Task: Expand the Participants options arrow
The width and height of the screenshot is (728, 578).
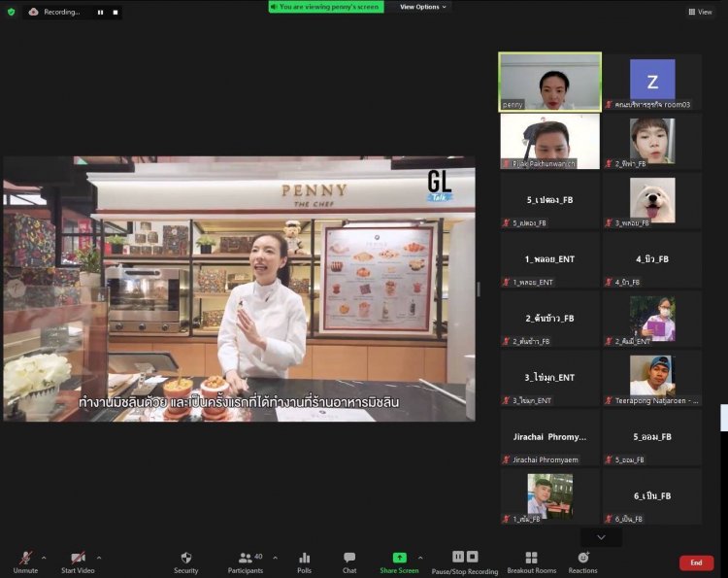Action: pos(276,558)
